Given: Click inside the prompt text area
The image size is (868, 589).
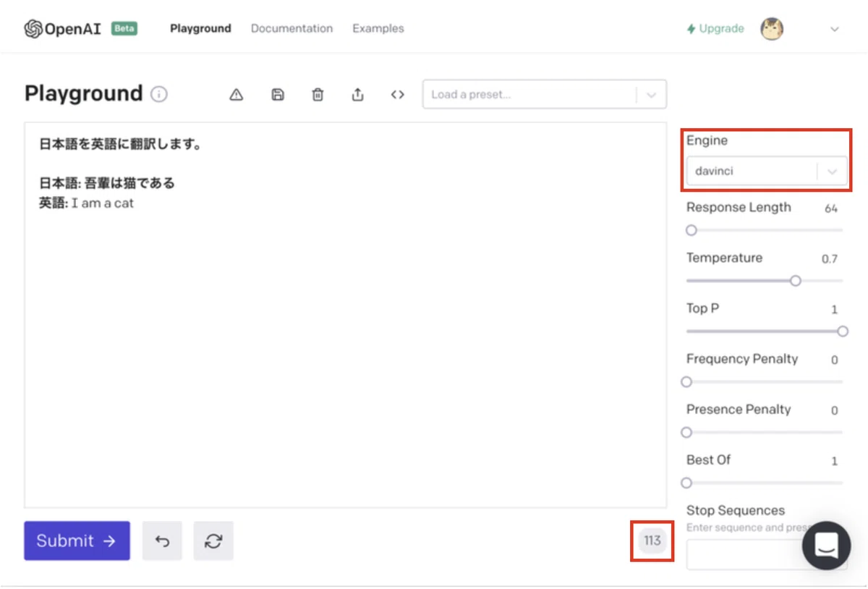Looking at the screenshot, I should tap(345, 315).
